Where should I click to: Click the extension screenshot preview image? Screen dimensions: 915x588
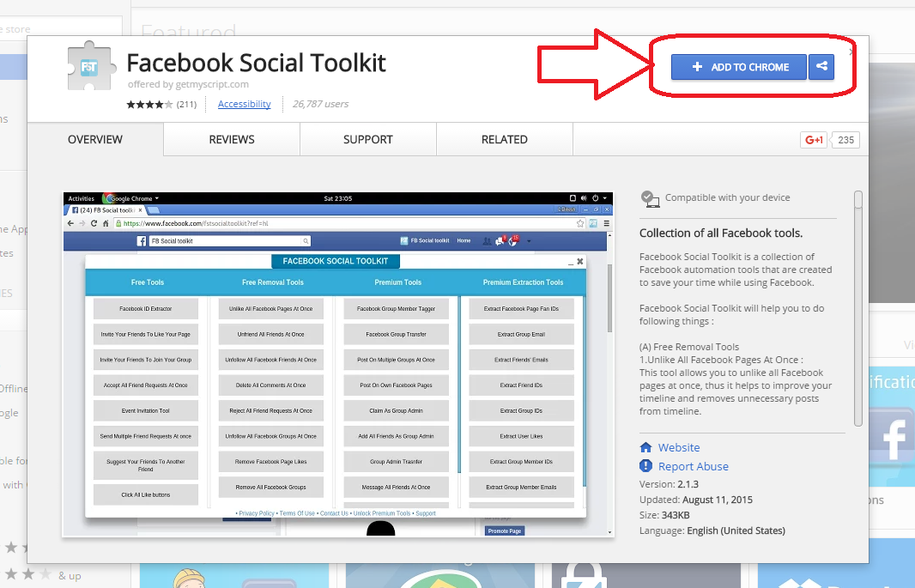[x=338, y=364]
